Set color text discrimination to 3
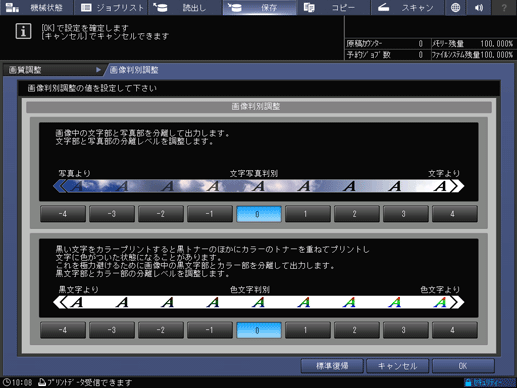The height and width of the screenshot is (388, 517). coord(406,330)
